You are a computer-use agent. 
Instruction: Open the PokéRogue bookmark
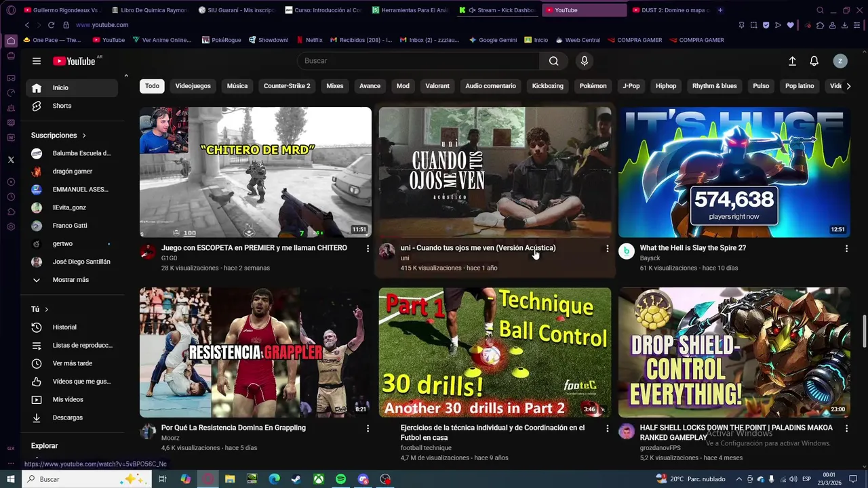click(x=222, y=40)
